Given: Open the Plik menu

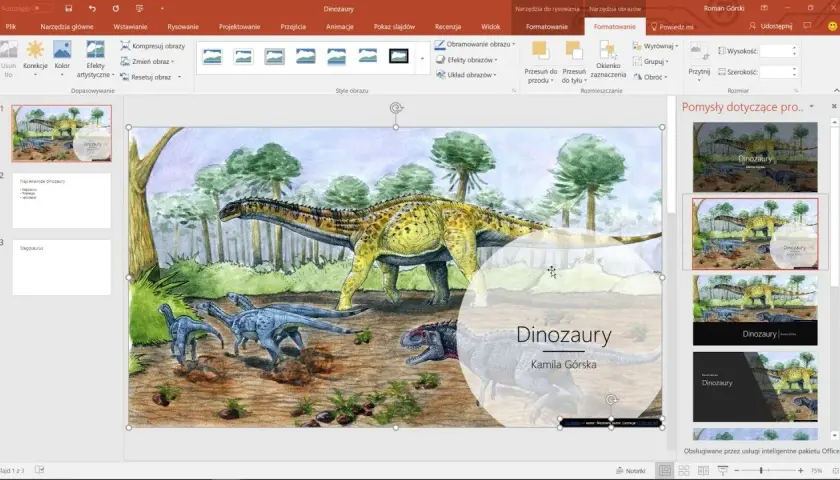Looking at the screenshot, I should pyautogui.click(x=11, y=26).
